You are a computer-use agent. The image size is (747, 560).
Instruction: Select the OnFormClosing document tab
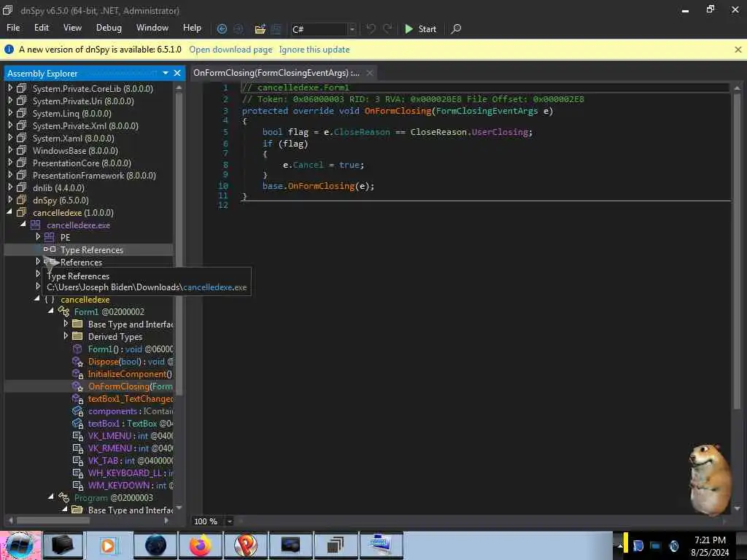pos(276,73)
